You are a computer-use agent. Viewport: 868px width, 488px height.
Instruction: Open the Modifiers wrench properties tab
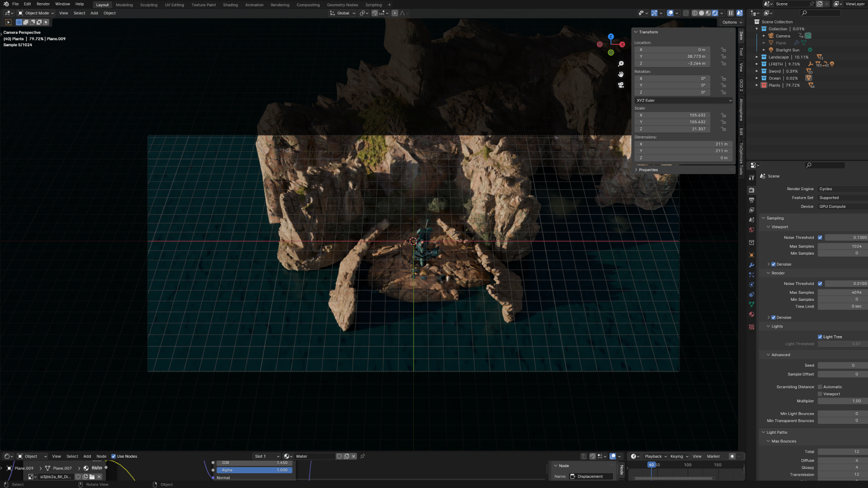[x=751, y=265]
